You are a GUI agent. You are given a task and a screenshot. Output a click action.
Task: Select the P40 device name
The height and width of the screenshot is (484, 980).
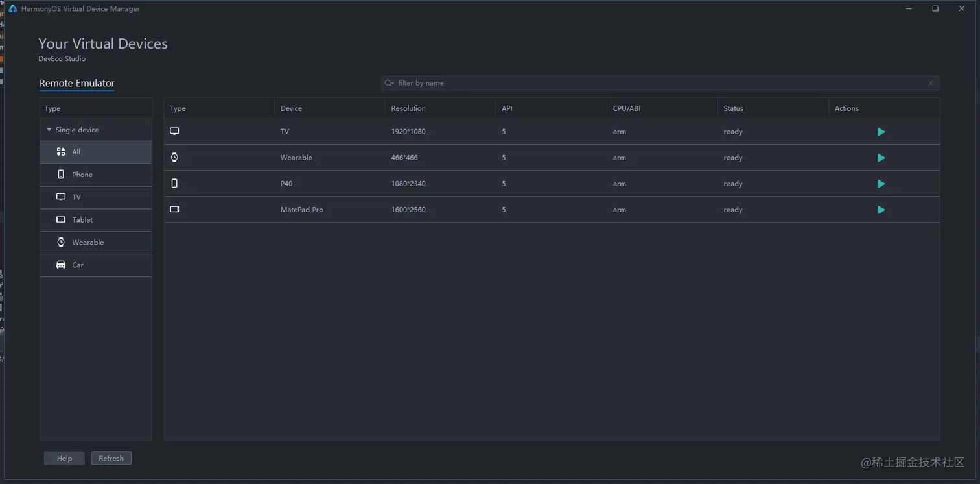click(286, 184)
